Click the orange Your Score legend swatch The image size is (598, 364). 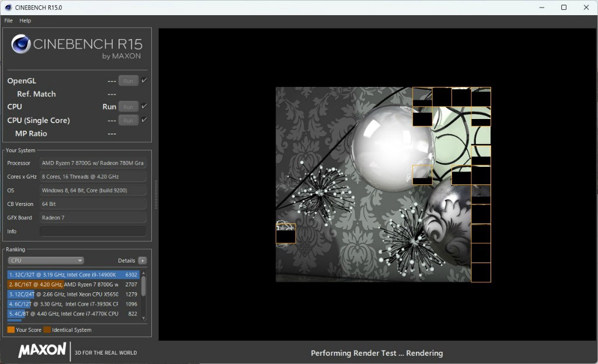tap(11, 330)
